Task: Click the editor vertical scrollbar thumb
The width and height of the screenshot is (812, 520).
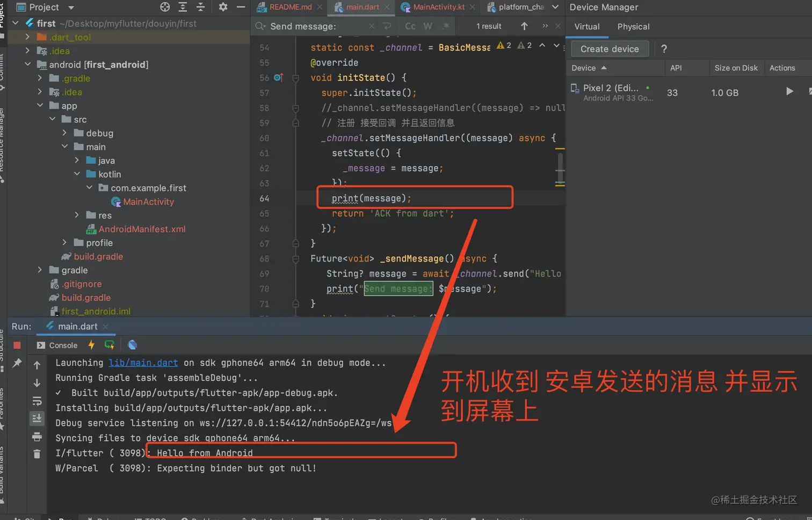Action: [x=560, y=169]
